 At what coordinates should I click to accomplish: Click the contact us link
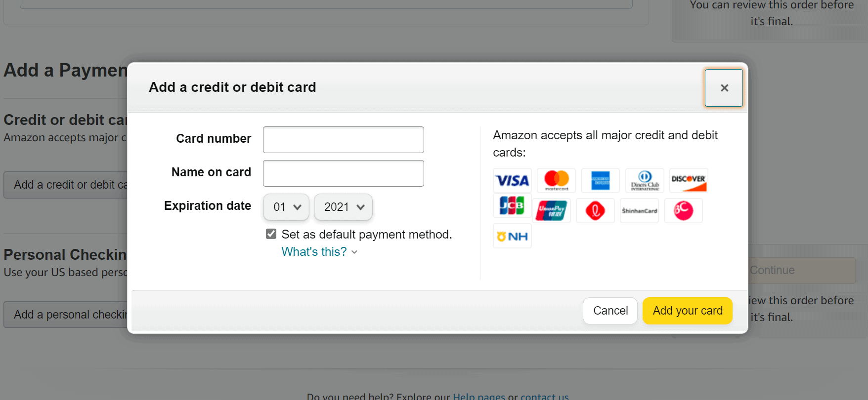tap(544, 396)
